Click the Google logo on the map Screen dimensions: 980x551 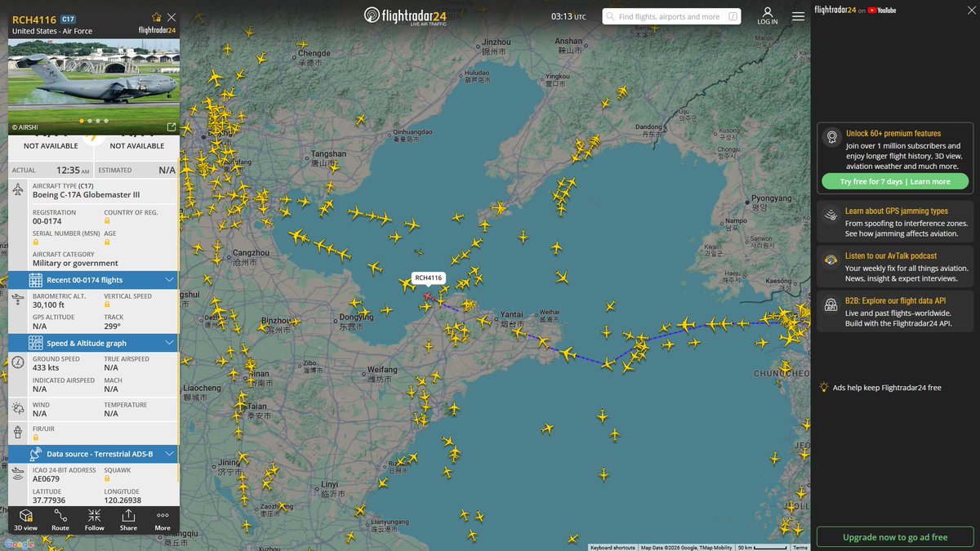point(20,544)
